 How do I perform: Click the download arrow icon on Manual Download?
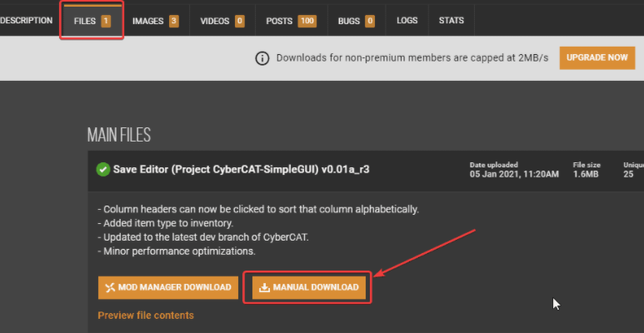click(x=264, y=288)
